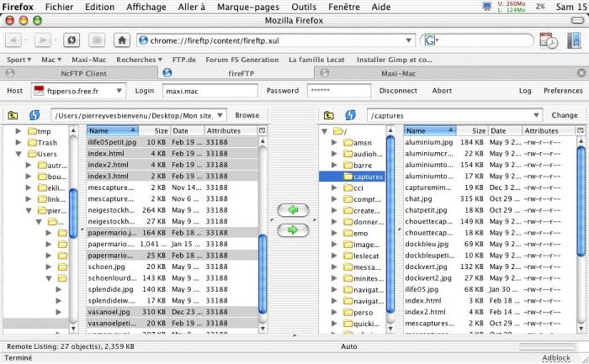Reload the page with the refresh icon
Viewport: 589px width, 364px height.
(x=72, y=40)
